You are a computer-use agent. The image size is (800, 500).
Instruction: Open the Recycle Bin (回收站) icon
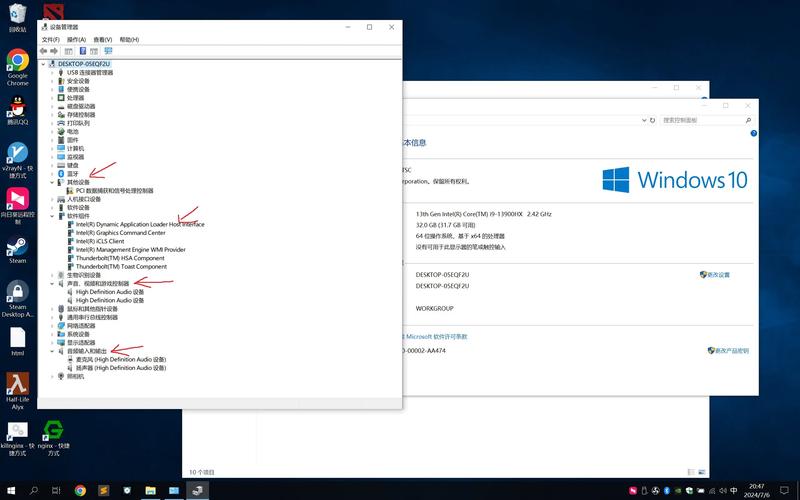pos(17,18)
